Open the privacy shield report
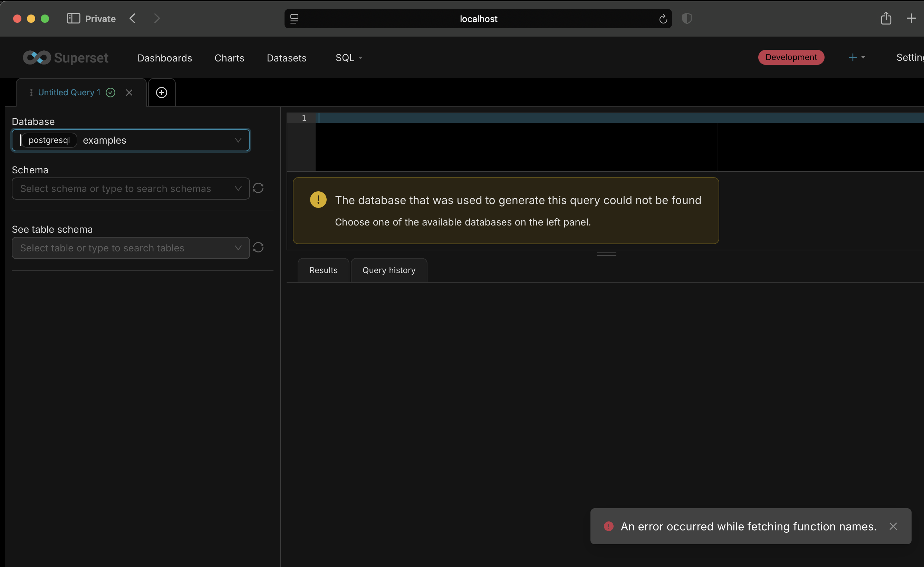Viewport: 924px width, 567px height. (x=687, y=18)
